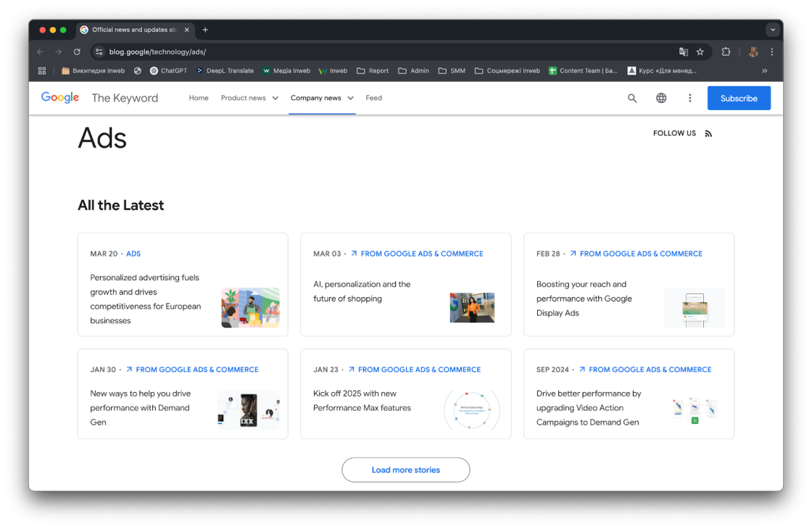This screenshot has width=812, height=529.
Task: Open Chrome's three-dot menu
Action: (771, 51)
